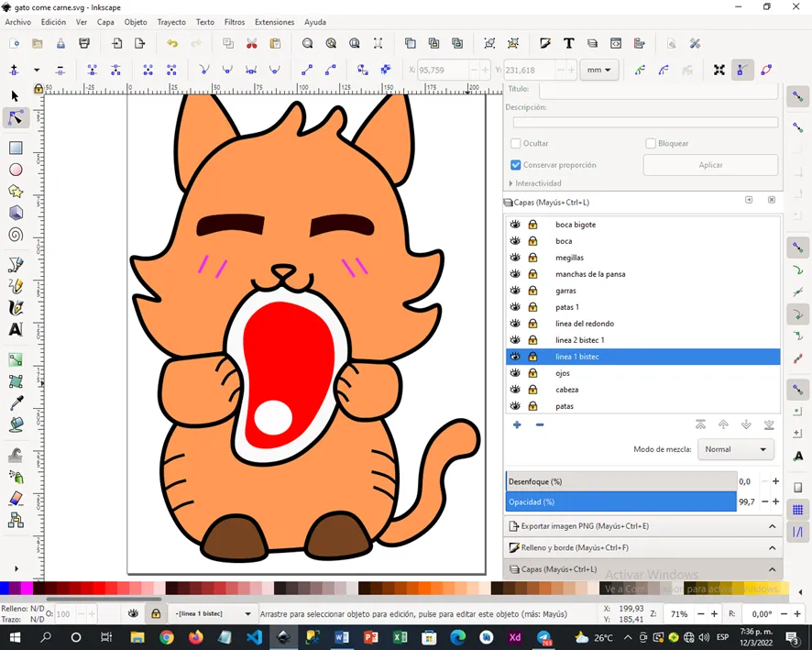
Task: Select the Text tool in toolbox
Action: point(16,329)
